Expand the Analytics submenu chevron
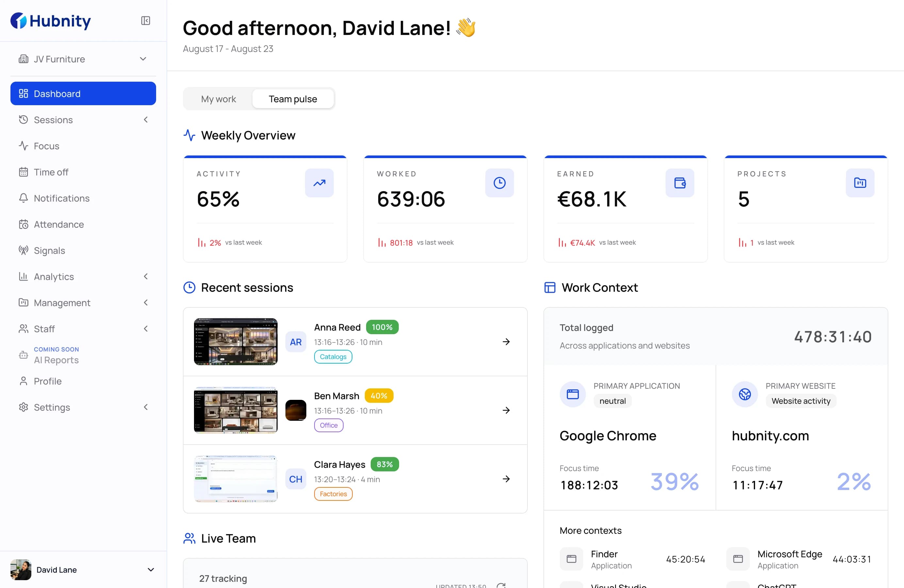This screenshot has width=904, height=588. coord(146,277)
